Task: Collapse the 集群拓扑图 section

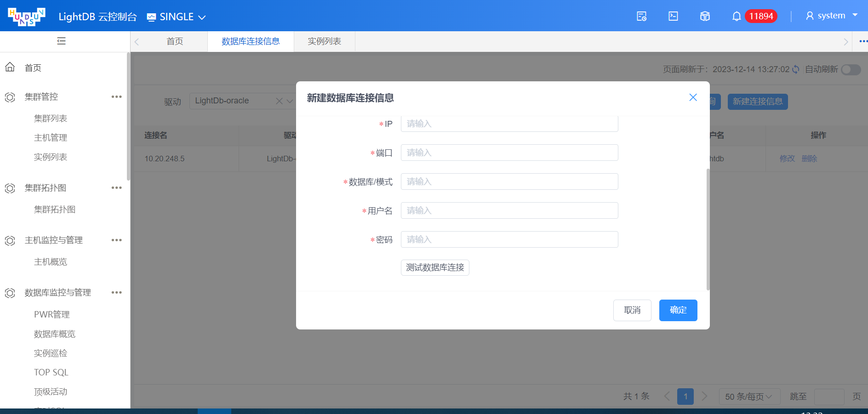Action: pyautogui.click(x=46, y=188)
